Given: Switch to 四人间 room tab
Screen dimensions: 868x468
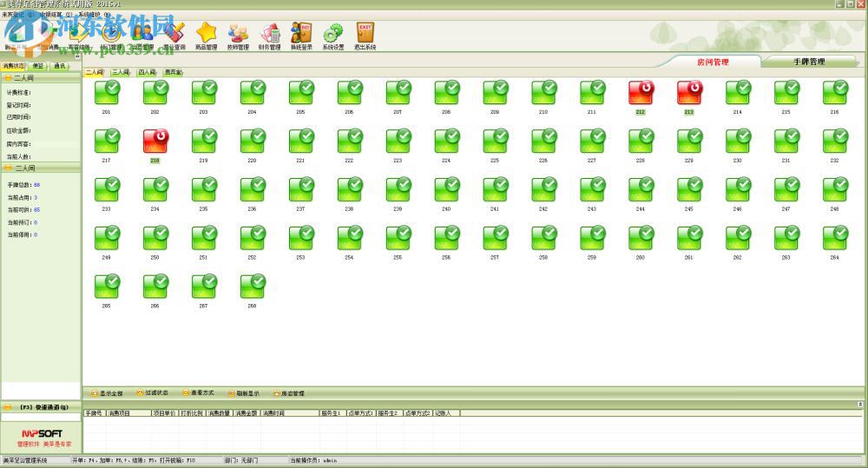Looking at the screenshot, I should (x=147, y=72).
